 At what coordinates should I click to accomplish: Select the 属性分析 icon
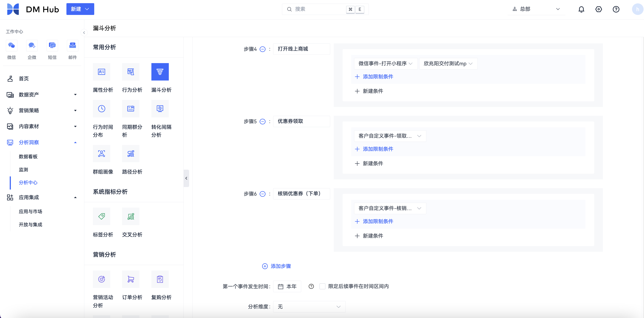pyautogui.click(x=101, y=72)
